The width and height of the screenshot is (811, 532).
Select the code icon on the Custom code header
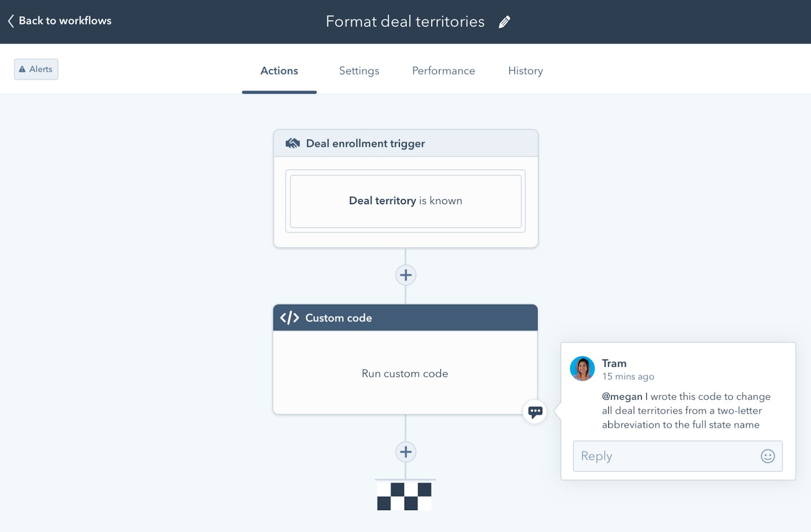click(x=289, y=317)
